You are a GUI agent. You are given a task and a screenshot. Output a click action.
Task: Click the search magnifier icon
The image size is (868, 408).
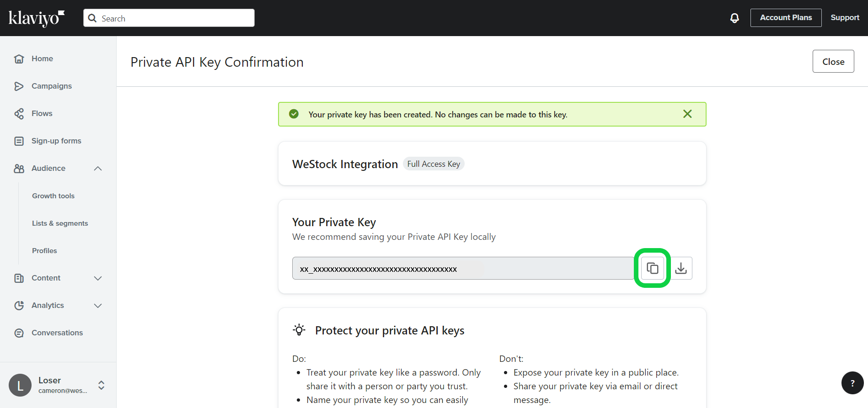(92, 18)
